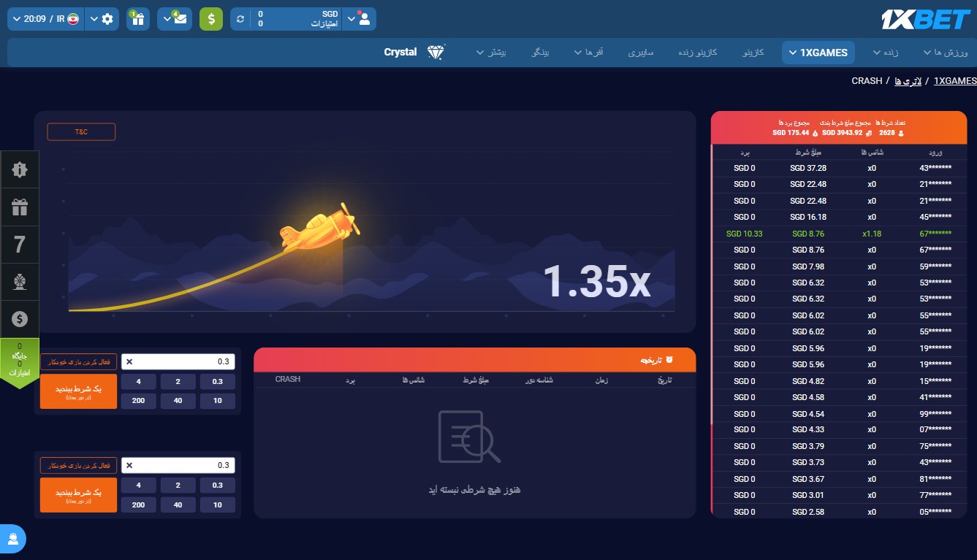Click the SGD 37.28 bet row
This screenshot has width=977, height=560.
pos(839,168)
